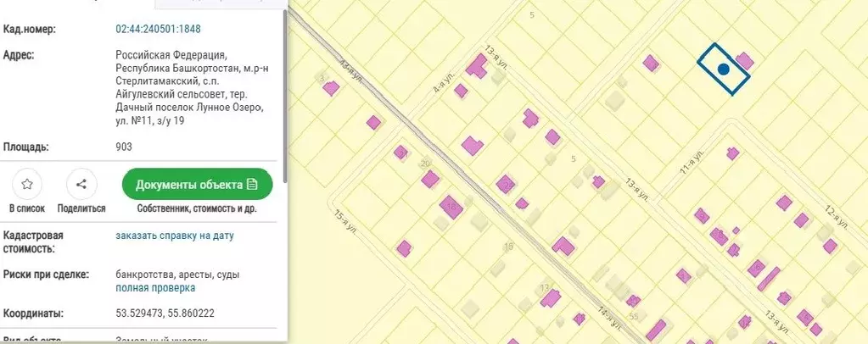The height and width of the screenshot is (344, 868).
Task: Click the coordinates value 53.529473, 55.860222
Action: (165, 313)
